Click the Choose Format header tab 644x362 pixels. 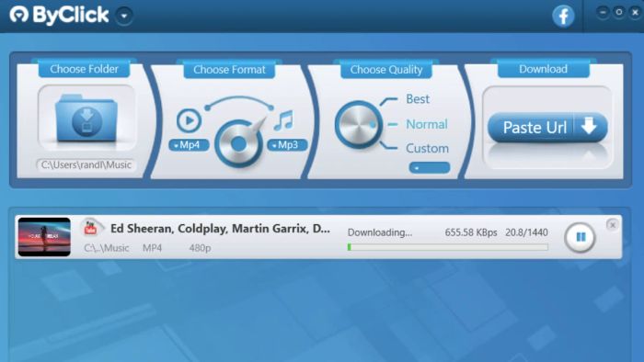click(x=229, y=69)
